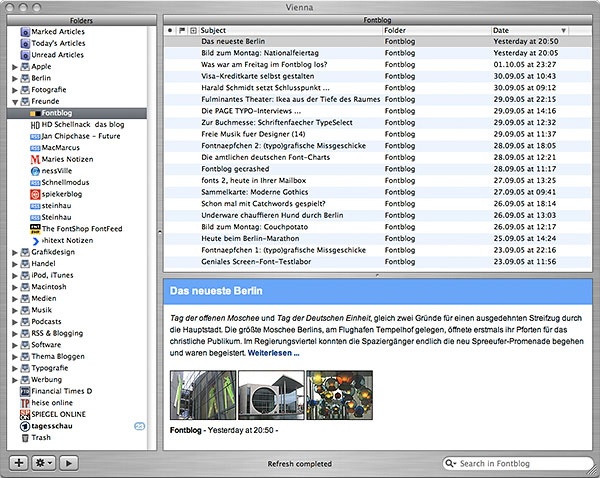Expand the Fotografie folder
Viewport: 600px width, 478px height.
click(15, 90)
